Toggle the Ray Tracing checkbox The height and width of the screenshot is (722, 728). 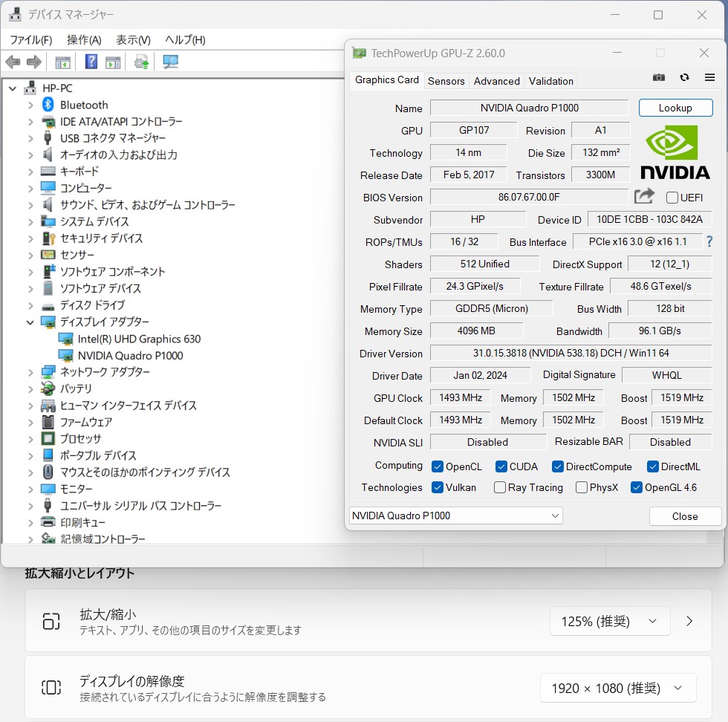coord(499,487)
